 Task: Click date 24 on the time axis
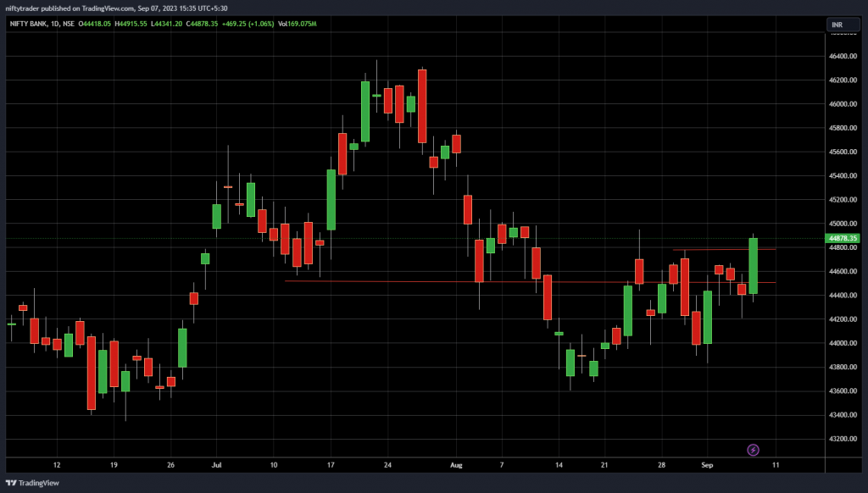click(387, 465)
